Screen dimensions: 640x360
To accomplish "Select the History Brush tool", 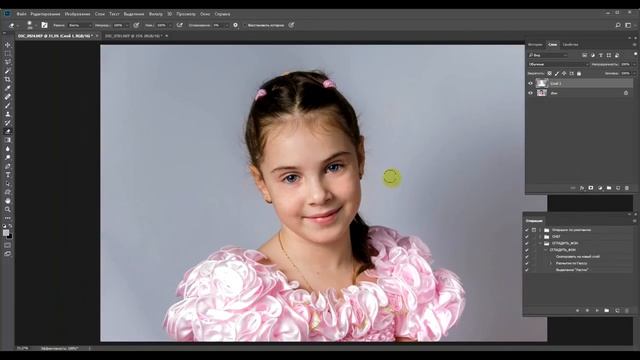I will coord(7,122).
